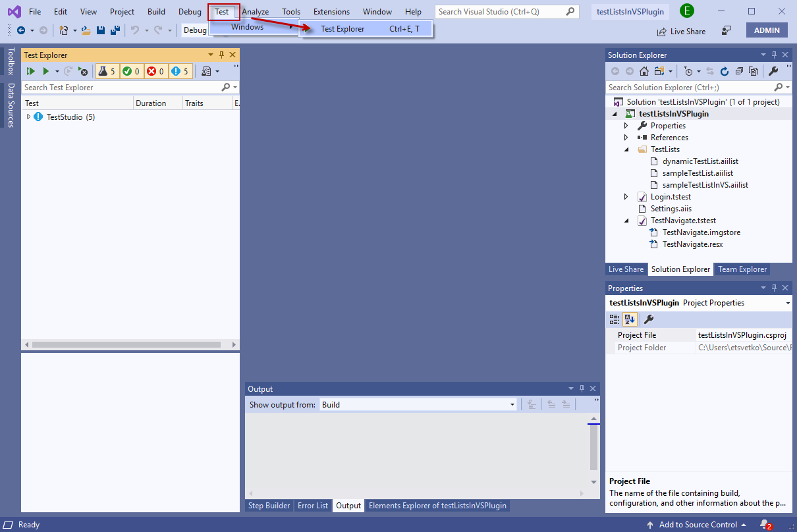The height and width of the screenshot is (532, 797).
Task: Toggle the passed tests filter
Action: pyautogui.click(x=132, y=71)
